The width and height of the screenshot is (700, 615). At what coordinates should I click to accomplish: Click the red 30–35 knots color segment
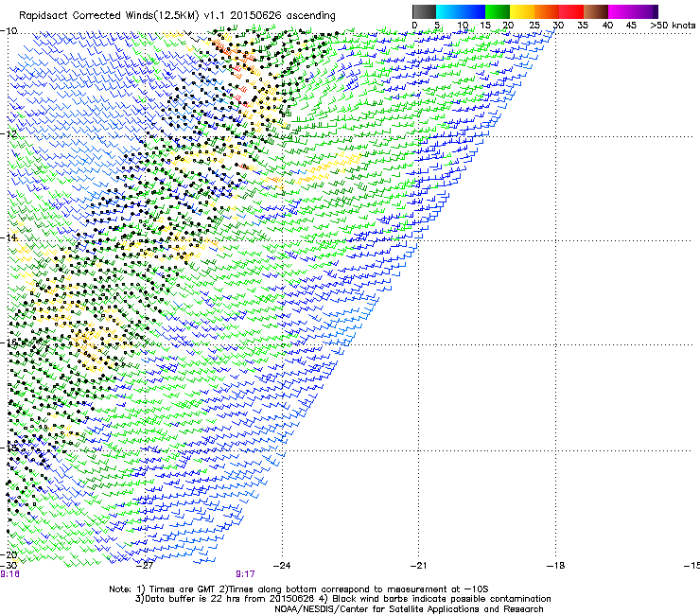point(571,11)
